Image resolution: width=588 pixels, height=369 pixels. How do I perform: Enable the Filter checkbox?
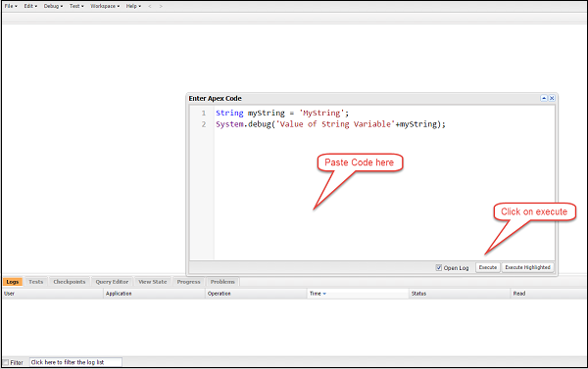(6, 362)
